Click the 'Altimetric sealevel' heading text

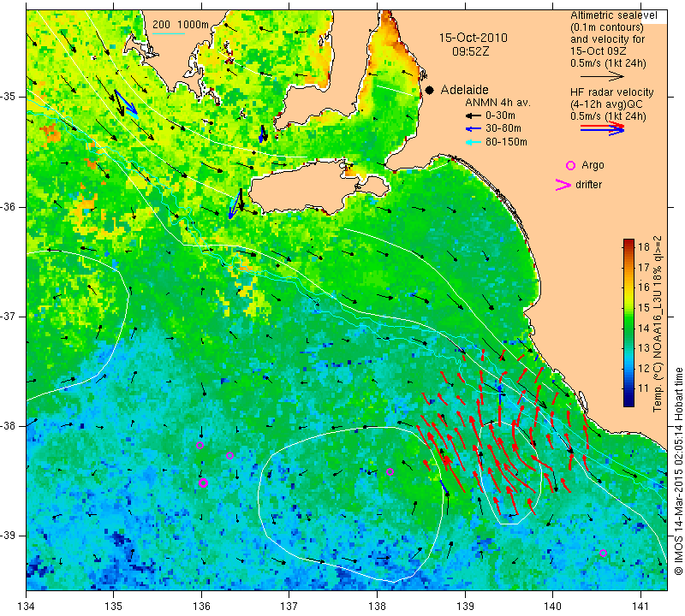point(613,15)
